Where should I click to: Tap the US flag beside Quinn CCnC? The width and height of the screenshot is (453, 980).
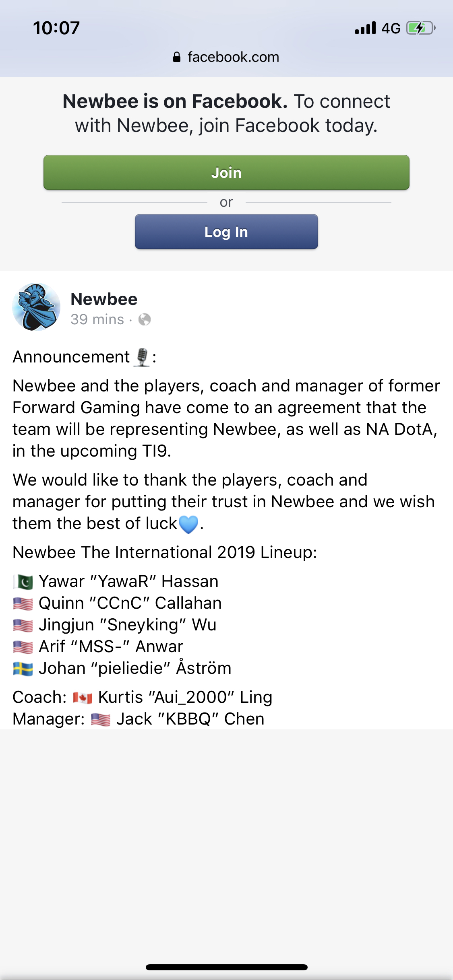pyautogui.click(x=23, y=603)
